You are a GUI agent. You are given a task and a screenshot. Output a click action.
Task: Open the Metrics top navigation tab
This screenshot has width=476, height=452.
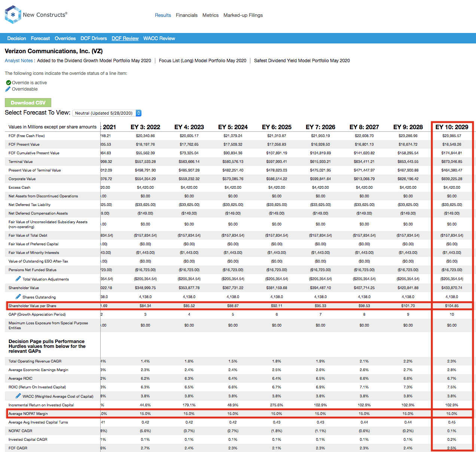tap(210, 15)
